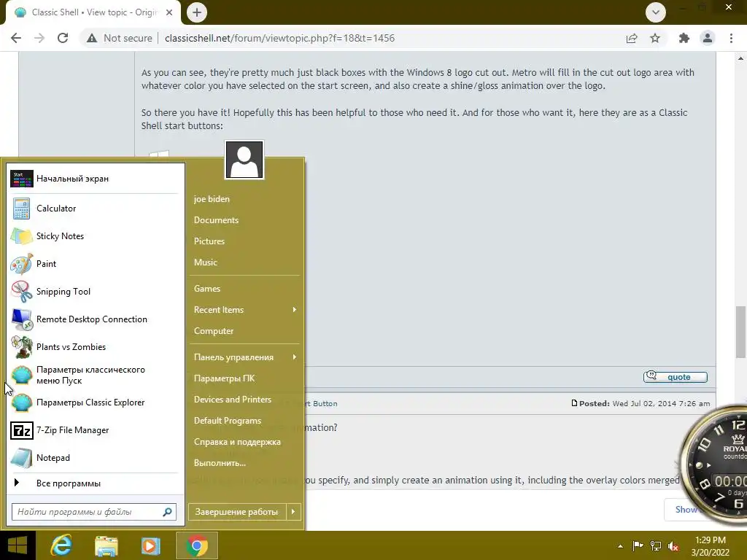Open Параметры классического меню Пуск
747x560 pixels.
coord(94,375)
